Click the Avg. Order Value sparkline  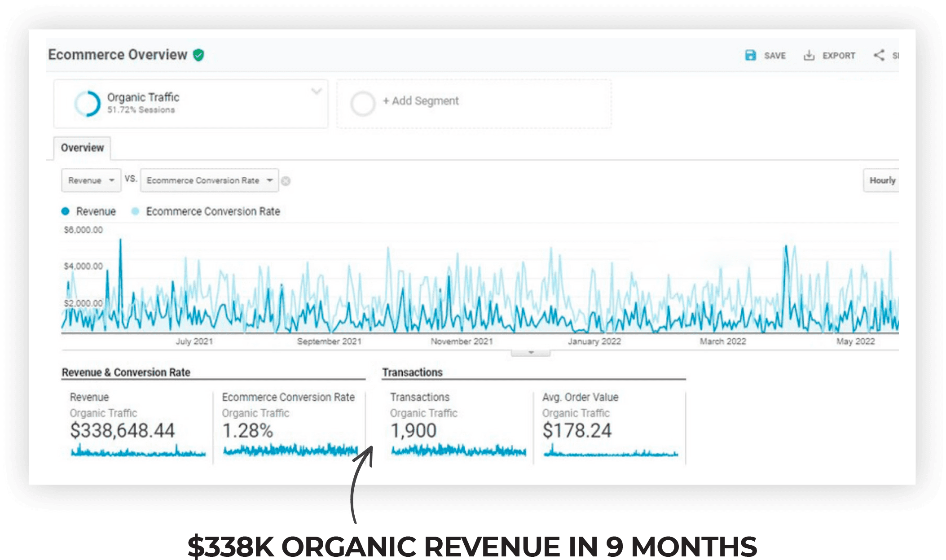(x=611, y=451)
